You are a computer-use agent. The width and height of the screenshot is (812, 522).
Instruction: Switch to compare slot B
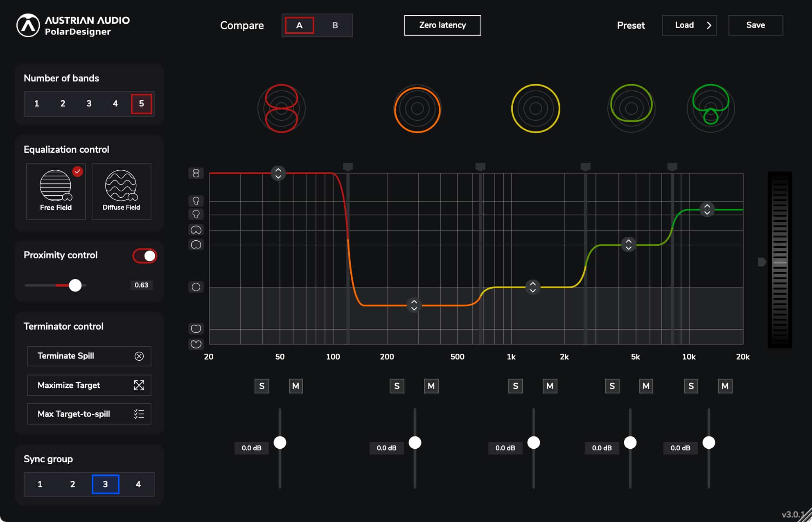coord(335,25)
